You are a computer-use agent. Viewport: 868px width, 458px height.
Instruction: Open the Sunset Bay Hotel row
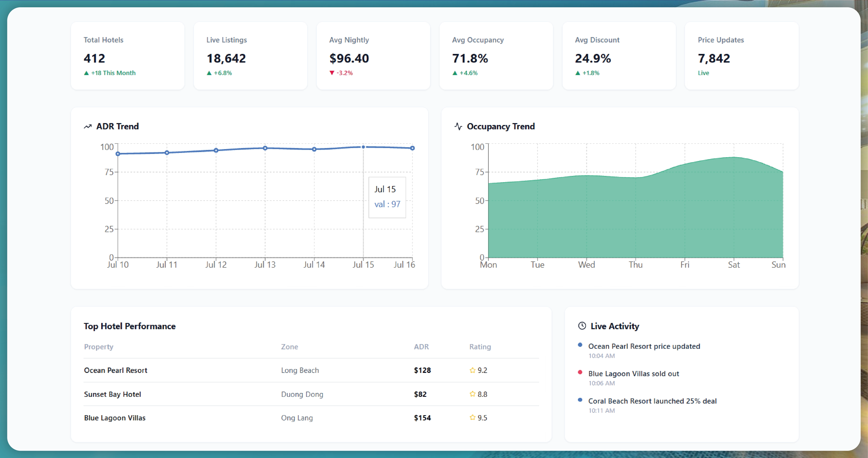[311, 394]
